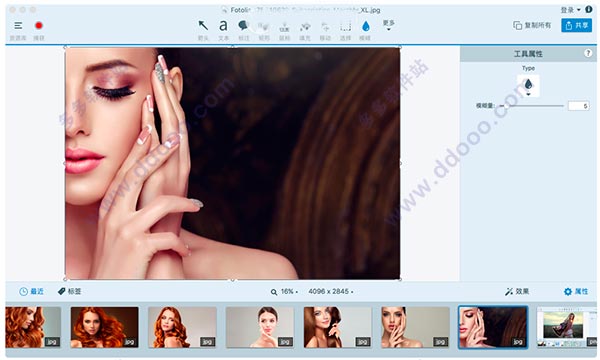Select fifth thumbnail of woman with long brown hair
Screen dimensions: 600x360
[x=338, y=327]
